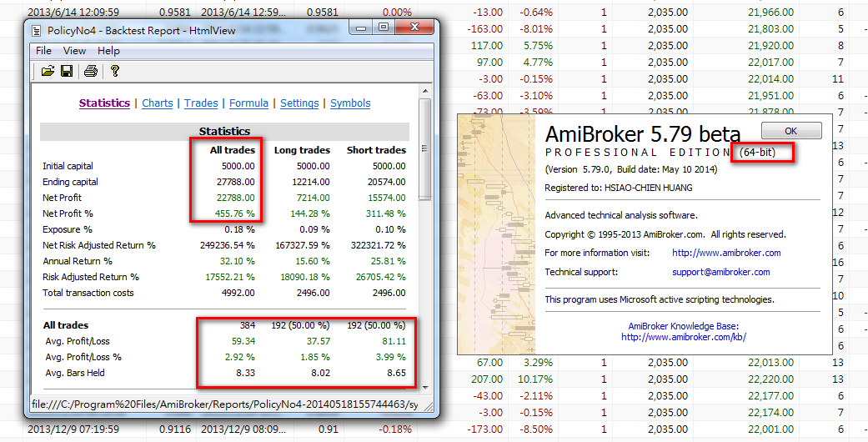Click the Ending capital value 27788.00
The image size is (868, 442).
coord(236,182)
